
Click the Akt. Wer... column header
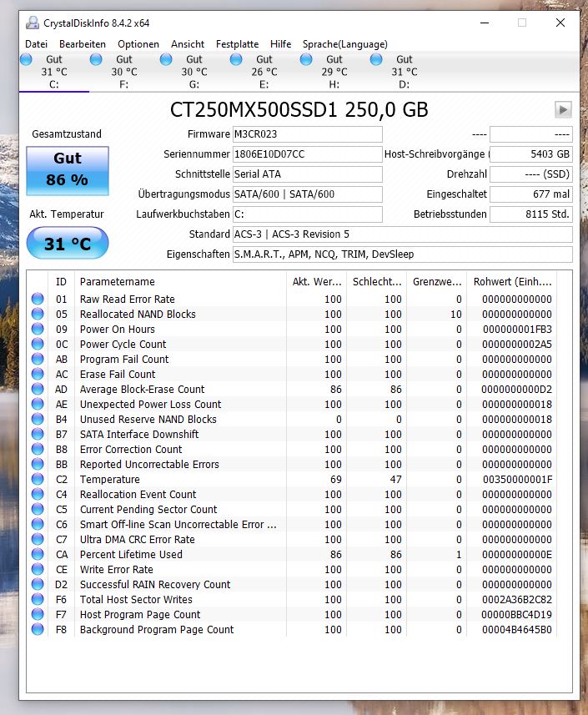coord(316,282)
